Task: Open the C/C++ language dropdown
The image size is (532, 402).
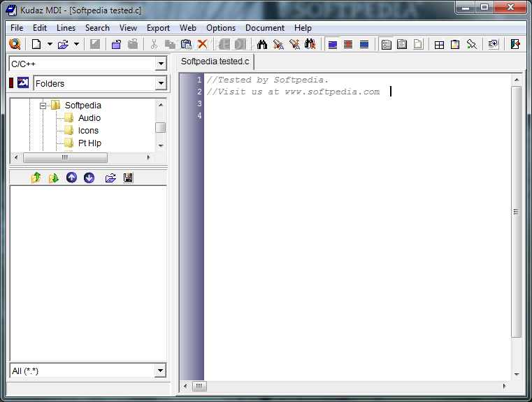Action: click(161, 64)
